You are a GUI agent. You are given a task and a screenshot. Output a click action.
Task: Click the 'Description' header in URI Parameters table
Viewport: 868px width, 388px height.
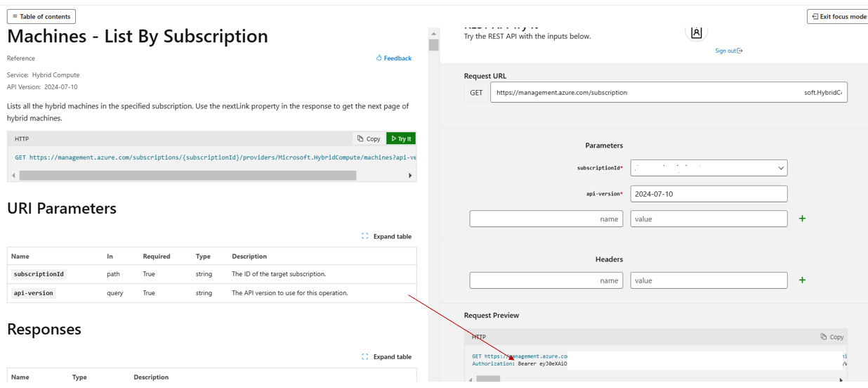249,257
